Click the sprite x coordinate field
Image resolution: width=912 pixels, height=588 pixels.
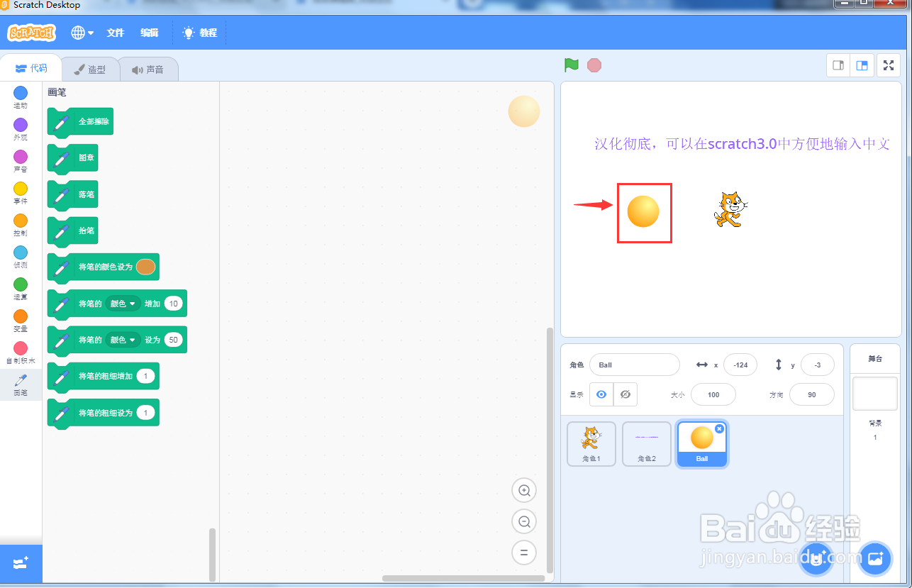click(x=740, y=365)
